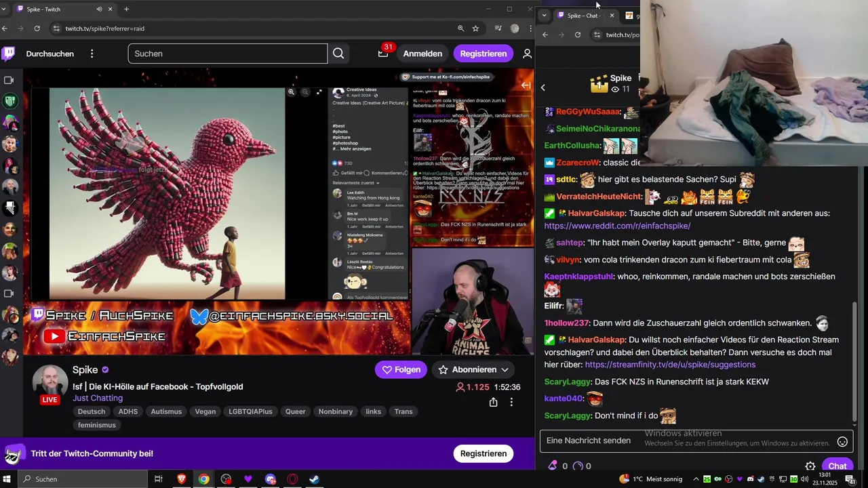This screenshot has width=868, height=488.
Task: Open the Just Chatting category link
Action: point(98,398)
